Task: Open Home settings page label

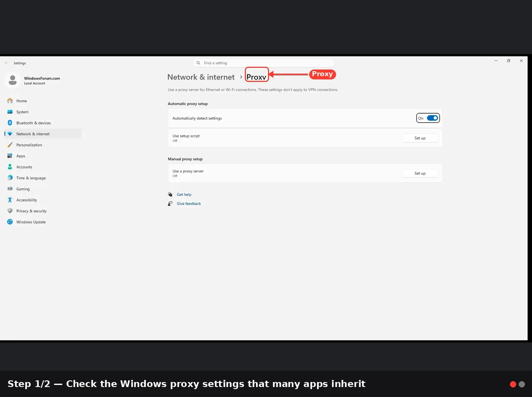Action: pyautogui.click(x=22, y=101)
